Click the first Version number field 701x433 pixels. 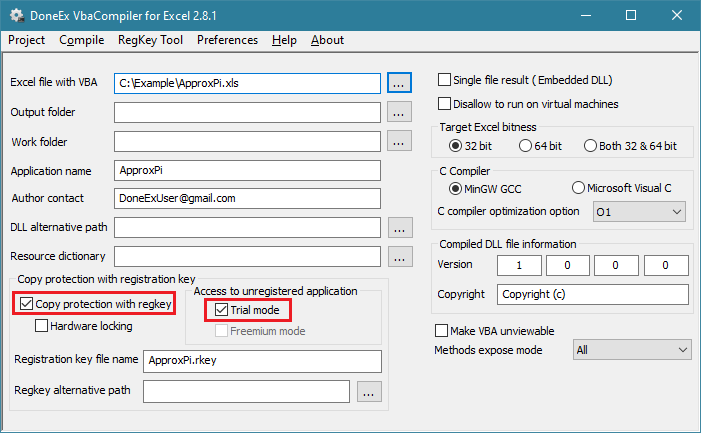click(519, 265)
